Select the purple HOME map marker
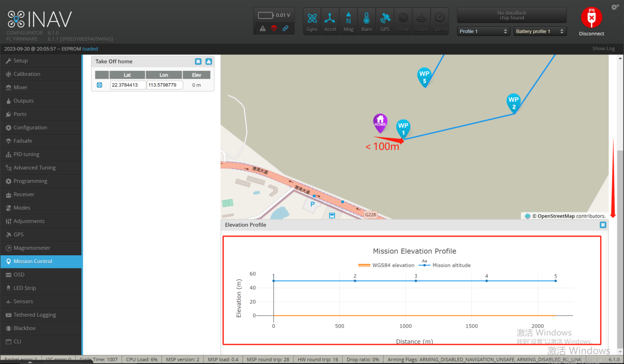 click(380, 123)
